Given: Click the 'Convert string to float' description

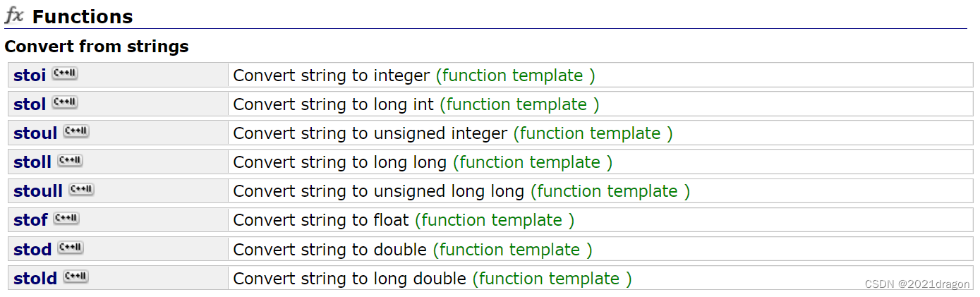Looking at the screenshot, I should 321,220.
